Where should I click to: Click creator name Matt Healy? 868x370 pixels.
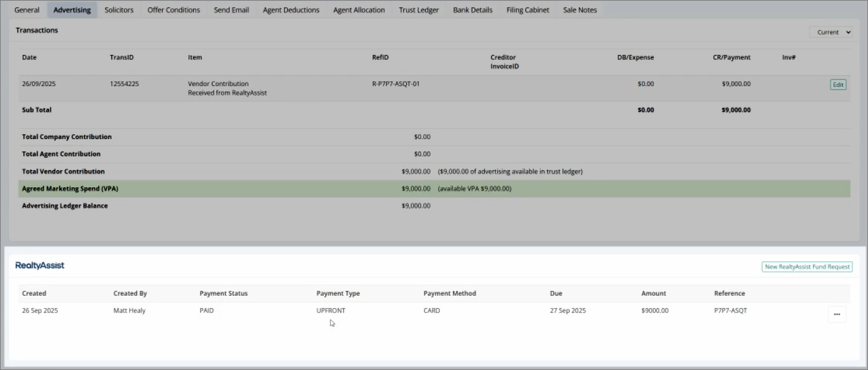[x=130, y=310]
